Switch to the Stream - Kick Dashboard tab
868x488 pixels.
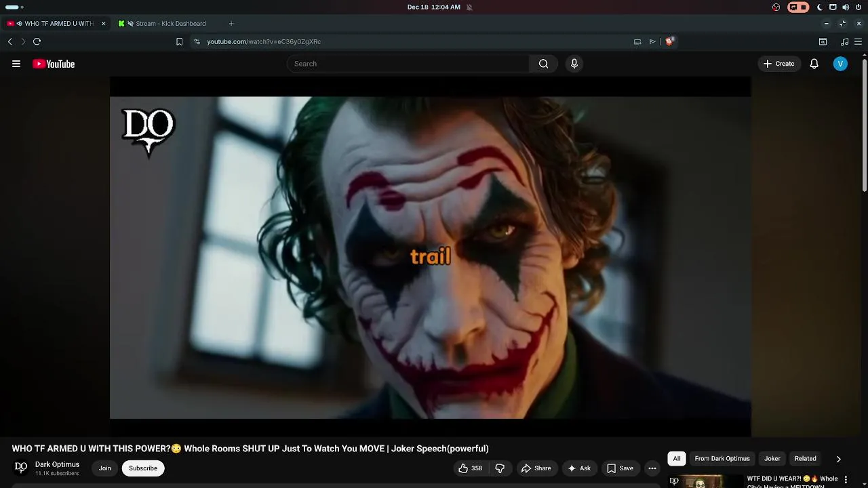(171, 24)
